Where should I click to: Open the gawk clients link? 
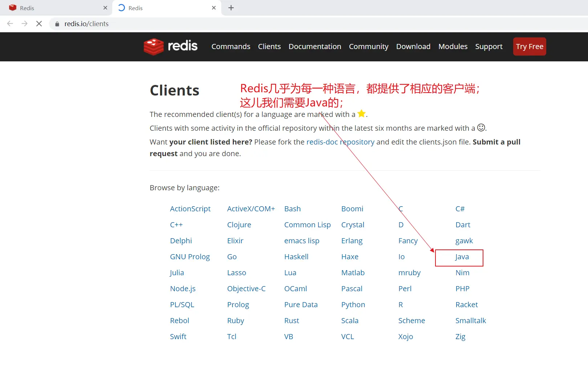464,241
